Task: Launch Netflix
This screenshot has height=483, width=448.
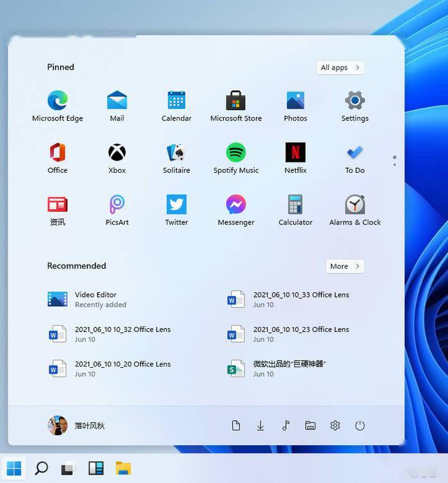Action: [x=295, y=158]
